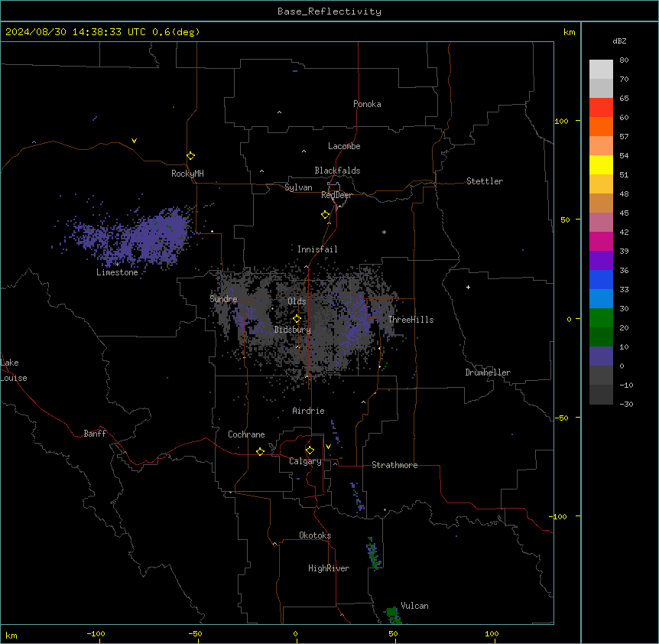
Task: Select the light gray 70-80 dBZ legend swatch
Action: pos(601,70)
